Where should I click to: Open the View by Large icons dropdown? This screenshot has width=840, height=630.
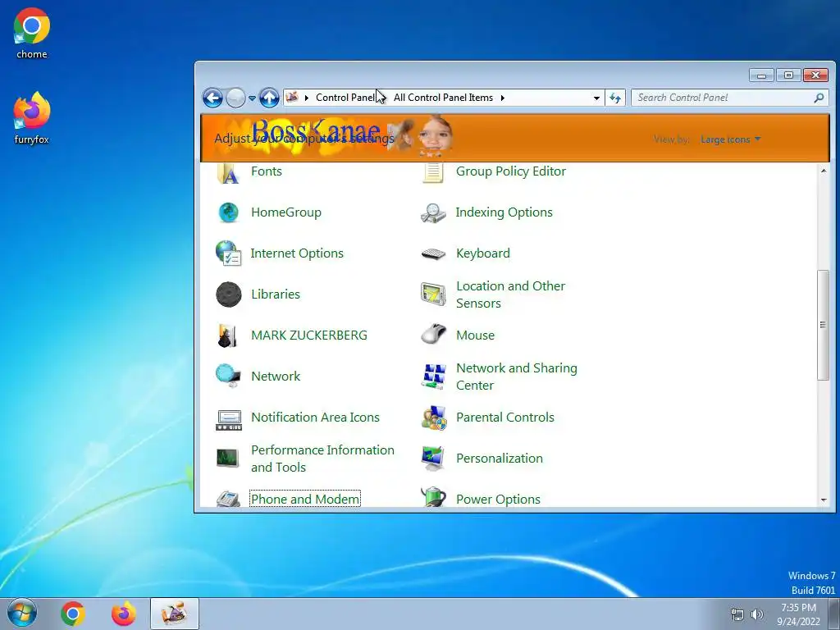[730, 139]
